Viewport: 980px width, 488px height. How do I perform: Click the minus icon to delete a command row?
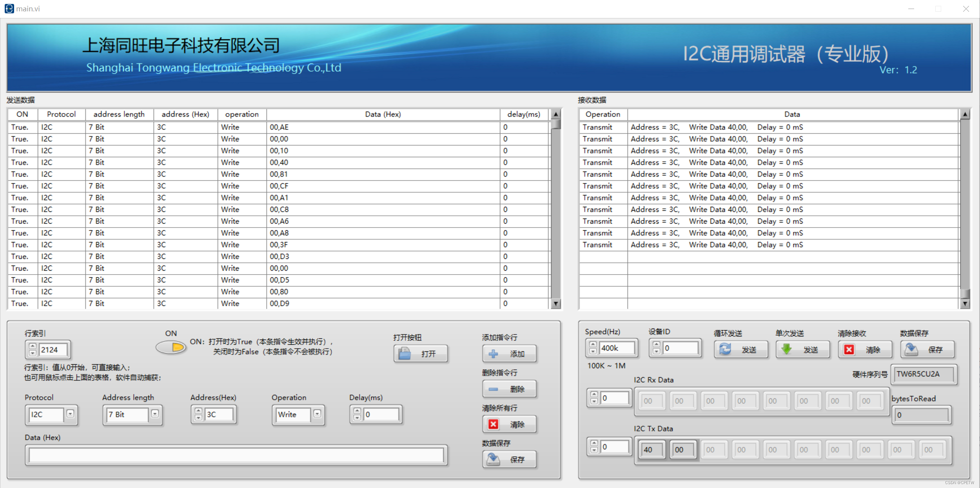pos(493,389)
